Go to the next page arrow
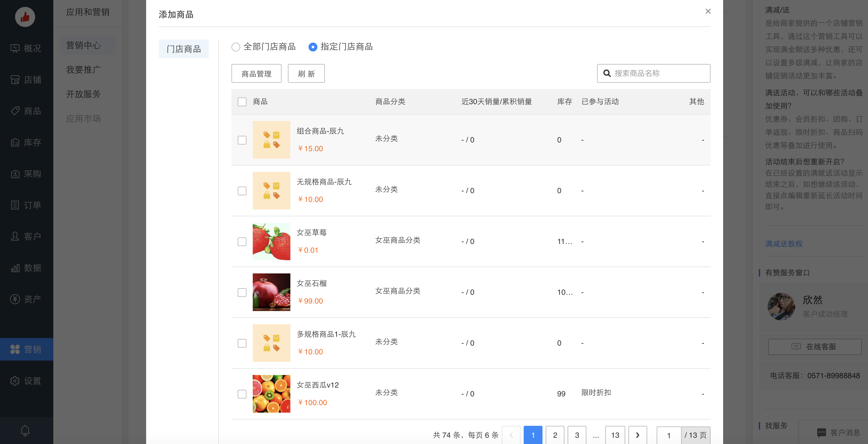868x444 pixels. click(638, 435)
